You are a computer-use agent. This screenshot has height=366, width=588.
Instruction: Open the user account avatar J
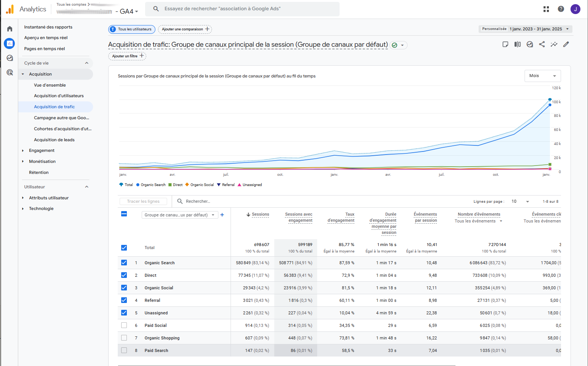[575, 9]
